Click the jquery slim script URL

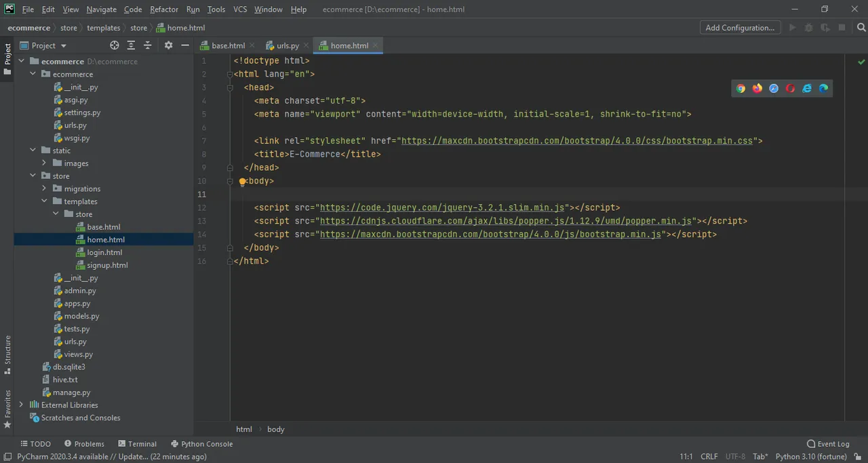[x=442, y=207]
